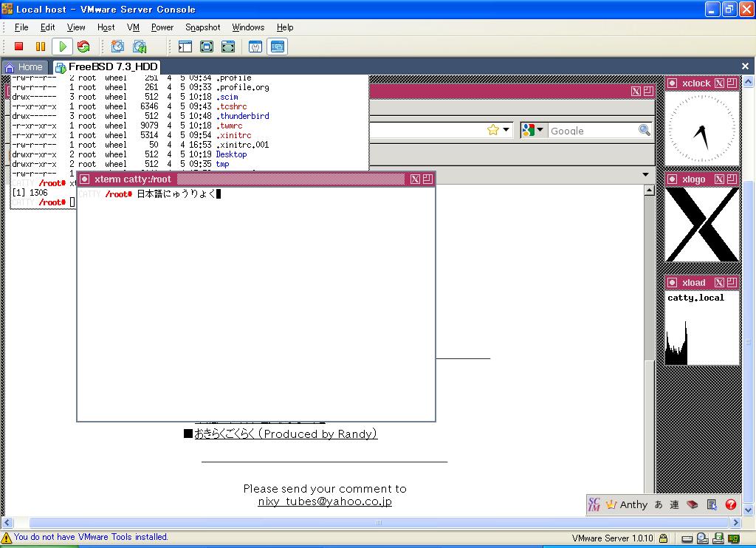
Task: Iconify the xload window via dot button
Action: (672, 283)
